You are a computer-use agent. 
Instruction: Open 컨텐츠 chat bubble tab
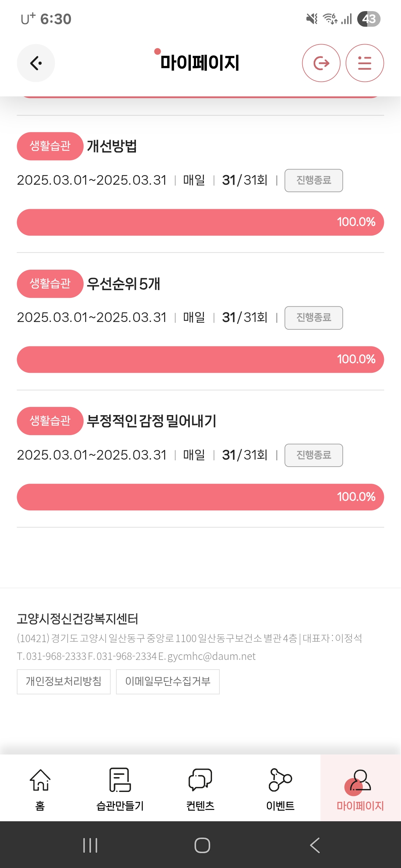coord(200,788)
